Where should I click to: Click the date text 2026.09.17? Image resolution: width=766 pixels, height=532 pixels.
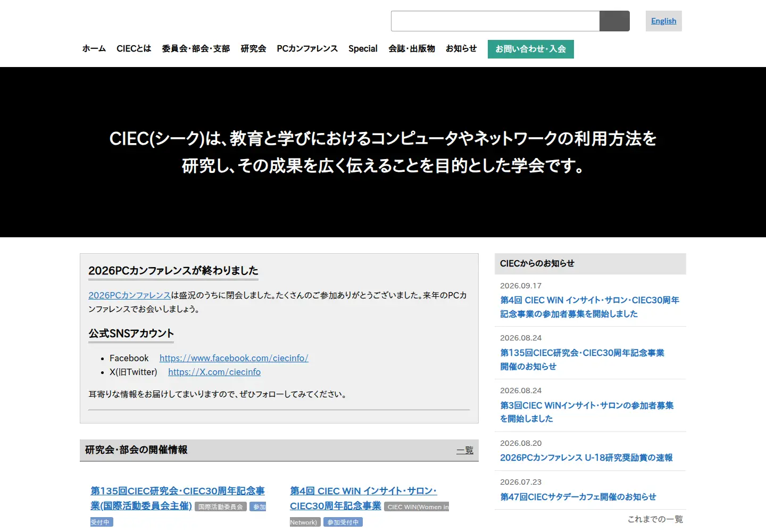(x=521, y=286)
